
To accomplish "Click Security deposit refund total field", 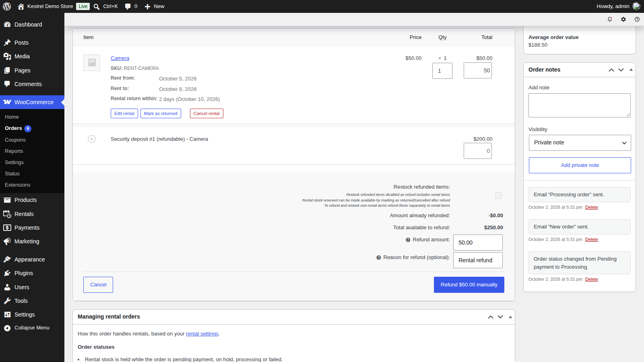I will pyautogui.click(x=478, y=151).
